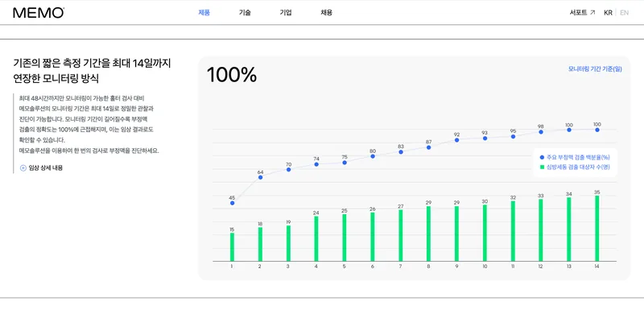Viewport: 644px width, 310px height.
Task: Open the 채용 menu
Action: [326, 13]
